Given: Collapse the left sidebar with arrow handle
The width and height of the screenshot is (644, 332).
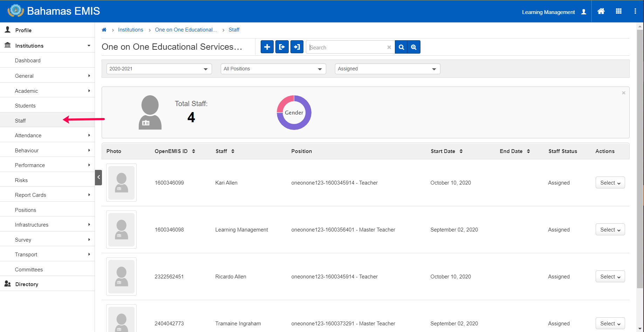Looking at the screenshot, I should coord(98,178).
